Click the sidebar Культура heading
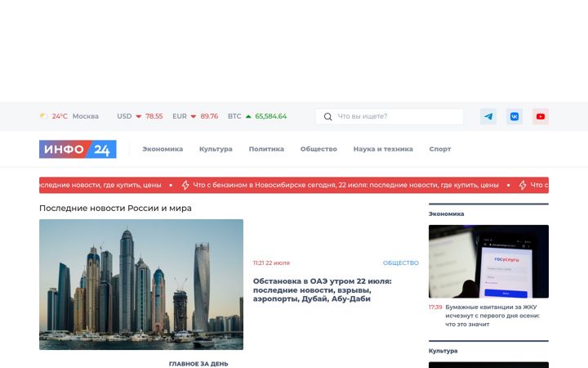 click(x=443, y=351)
